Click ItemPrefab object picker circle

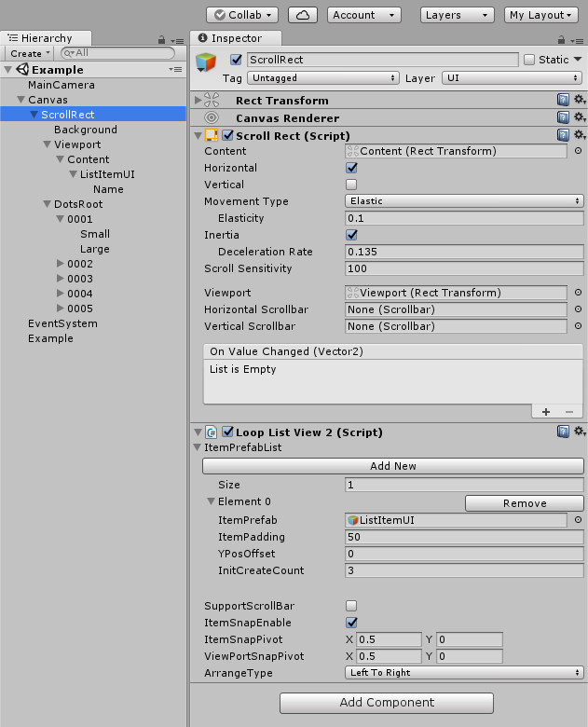(x=579, y=520)
